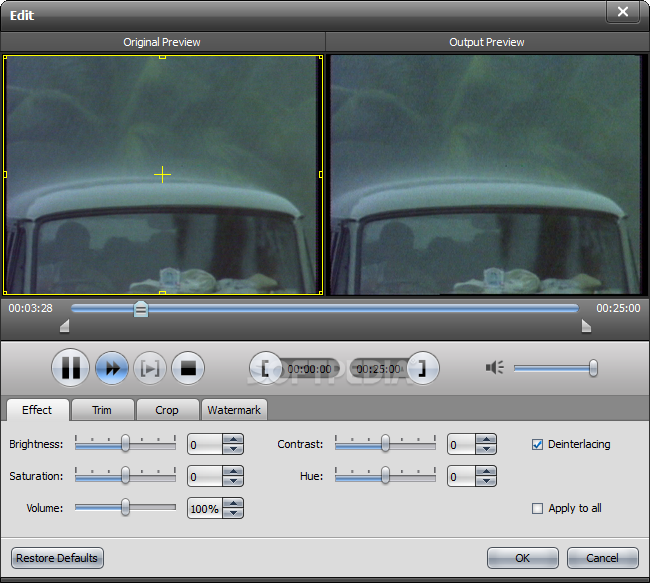Viewport: 650px width, 583px height.
Task: Click the next frame step button
Action: tap(150, 368)
